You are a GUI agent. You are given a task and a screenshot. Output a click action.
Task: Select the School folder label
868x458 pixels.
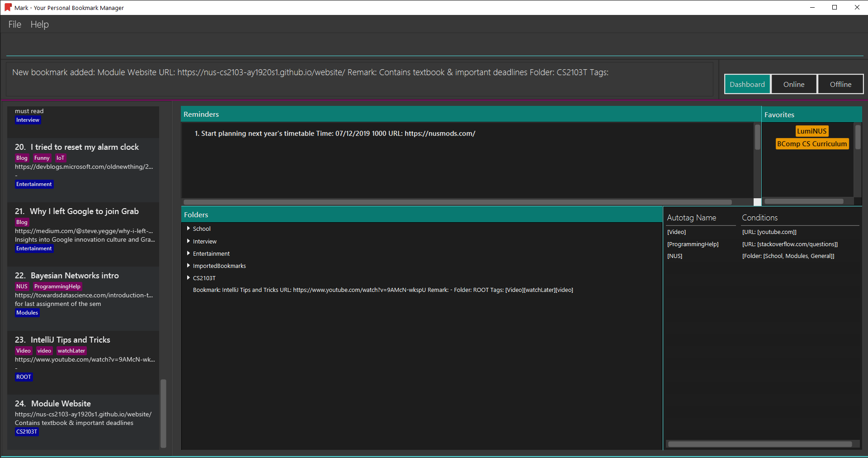(x=202, y=229)
